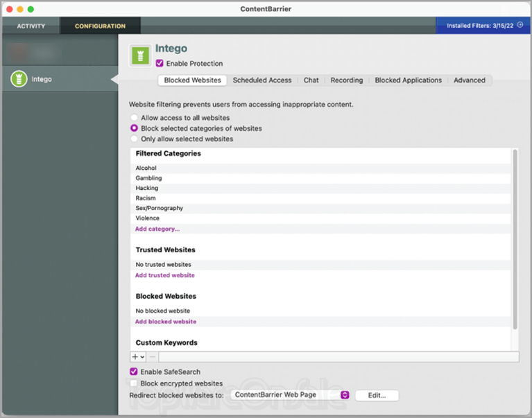
Task: Select the Sex/Pornography category row
Action: click(320, 208)
